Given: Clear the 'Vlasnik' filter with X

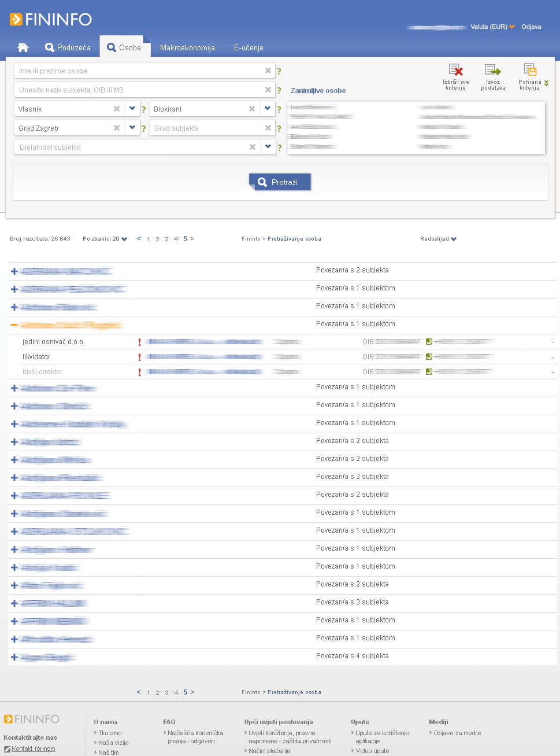Looking at the screenshot, I should coord(117,109).
